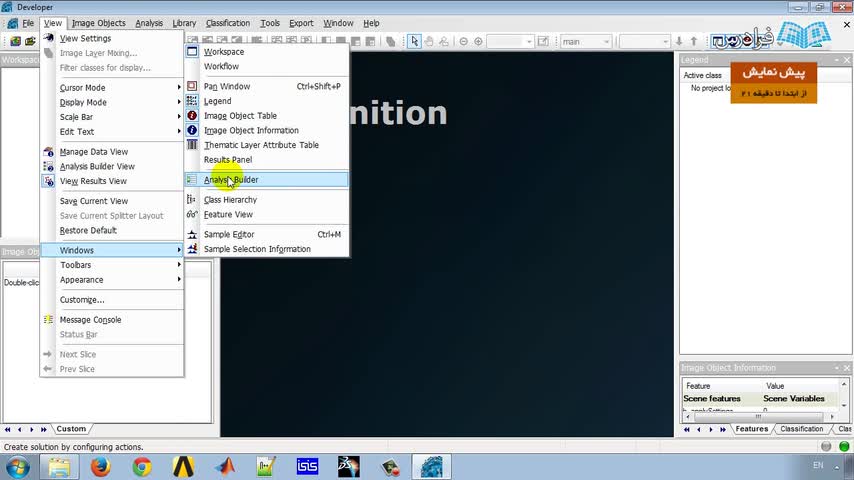Select the hand pan tool in toolbar
This screenshot has height=480, width=854.
429,41
